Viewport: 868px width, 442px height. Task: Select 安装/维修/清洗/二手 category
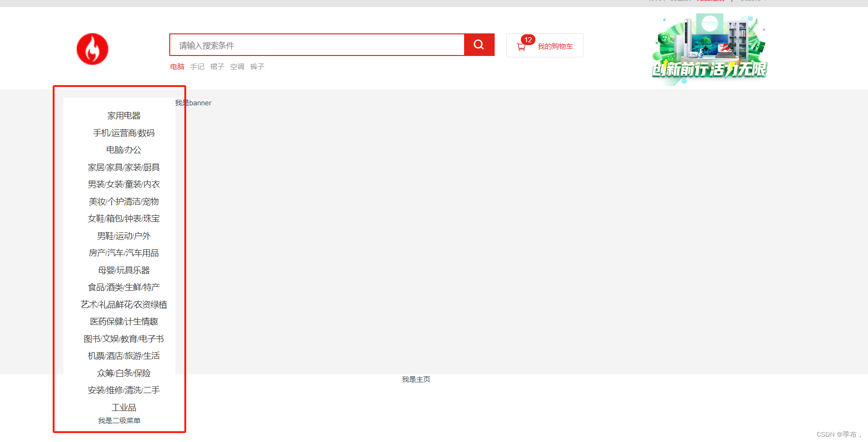click(124, 390)
